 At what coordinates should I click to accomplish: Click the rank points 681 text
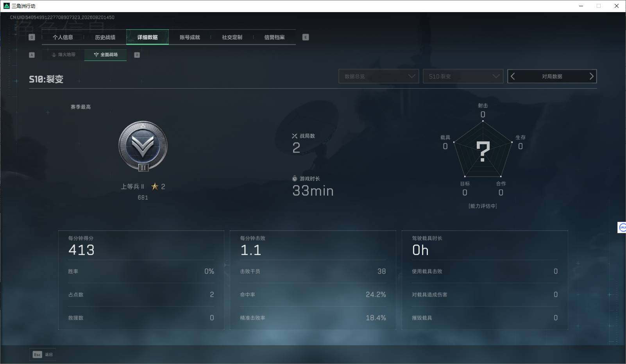(x=143, y=198)
